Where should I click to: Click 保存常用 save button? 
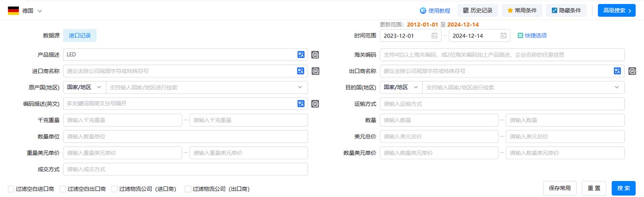pyautogui.click(x=560, y=188)
